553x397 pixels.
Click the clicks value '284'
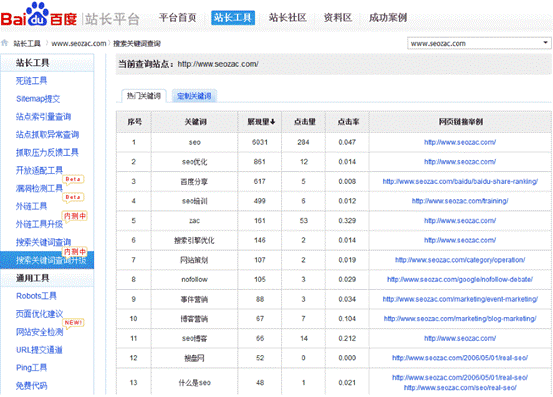303,142
